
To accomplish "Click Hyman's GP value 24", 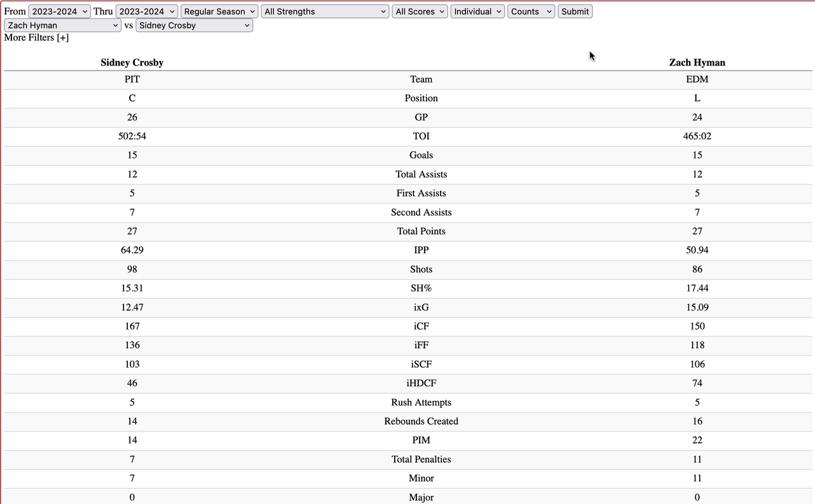I will point(697,117).
